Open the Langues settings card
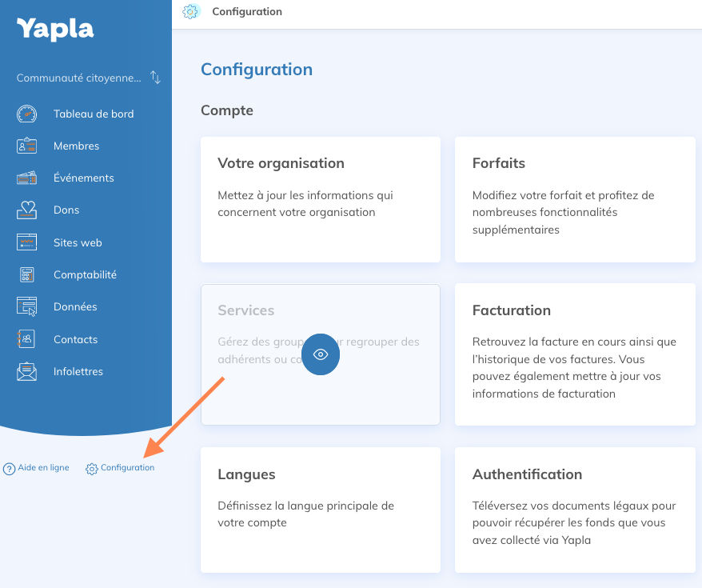Screen dimensions: 702x588 (x=320, y=510)
